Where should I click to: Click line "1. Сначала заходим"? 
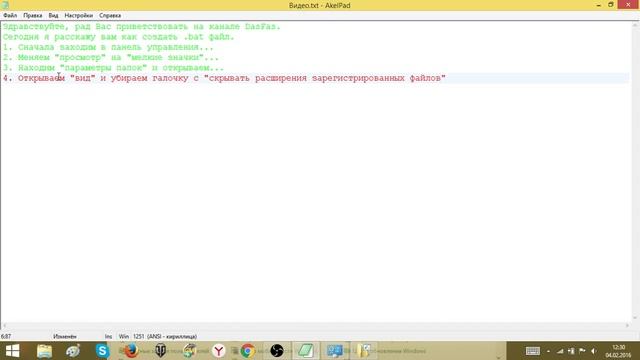click(108, 47)
